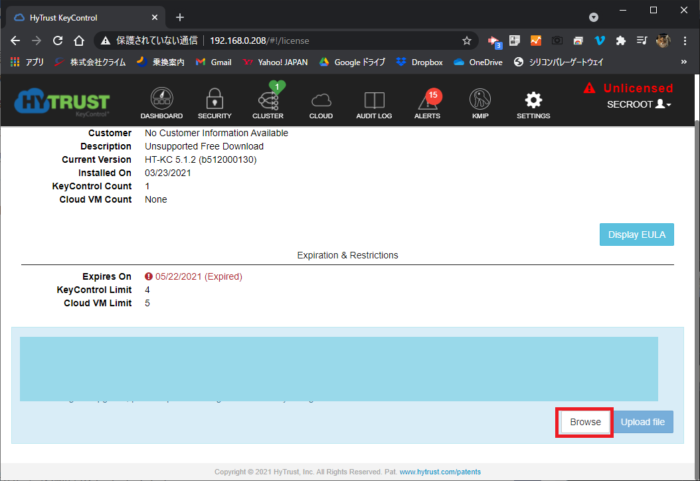700x481 pixels.
Task: Open Chrome three-dot menu
Action: [x=685, y=41]
